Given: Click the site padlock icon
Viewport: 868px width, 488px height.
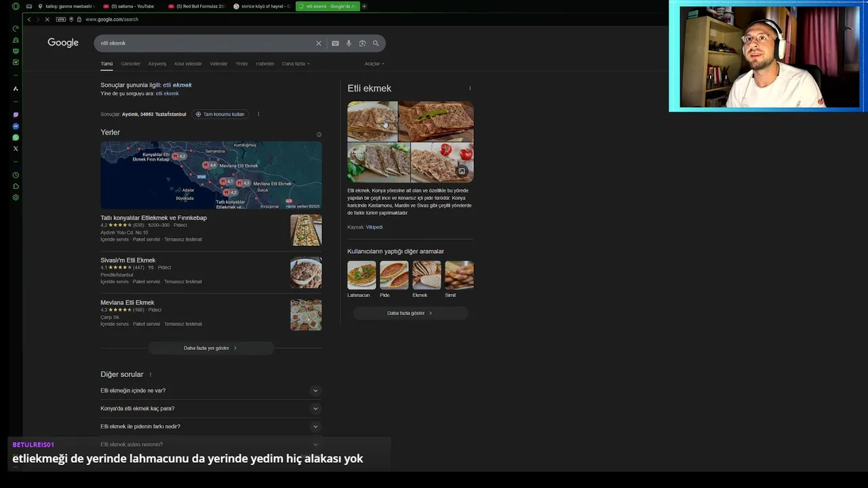Looking at the screenshot, I should (79, 19).
